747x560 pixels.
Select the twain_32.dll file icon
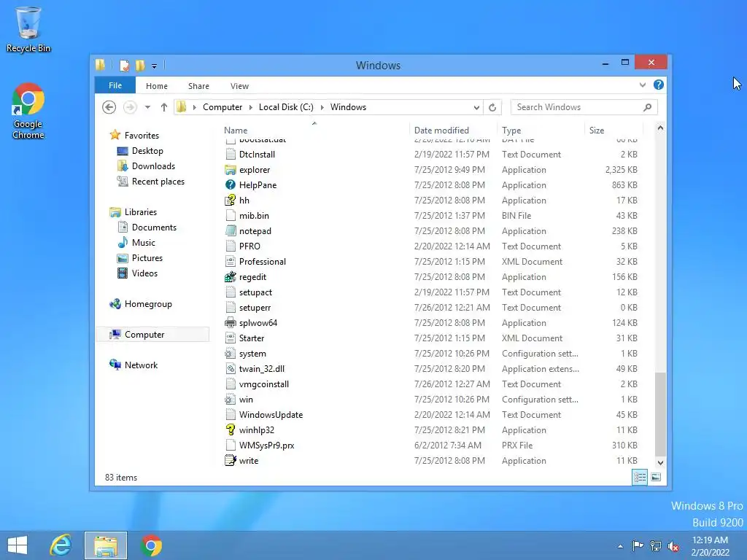[x=230, y=368]
